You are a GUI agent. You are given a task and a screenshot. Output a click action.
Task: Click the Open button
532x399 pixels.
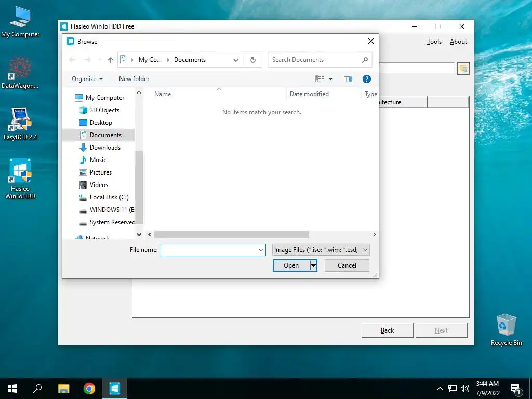click(291, 265)
